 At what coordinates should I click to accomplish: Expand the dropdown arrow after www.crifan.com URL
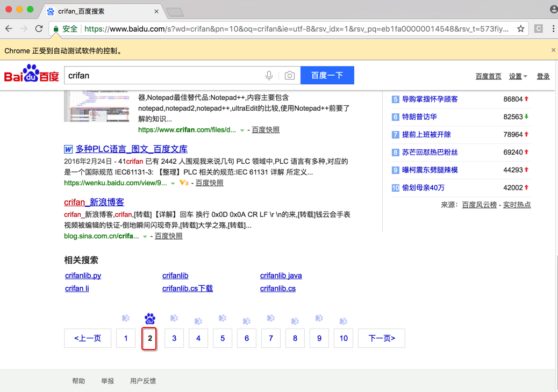pyautogui.click(x=242, y=130)
